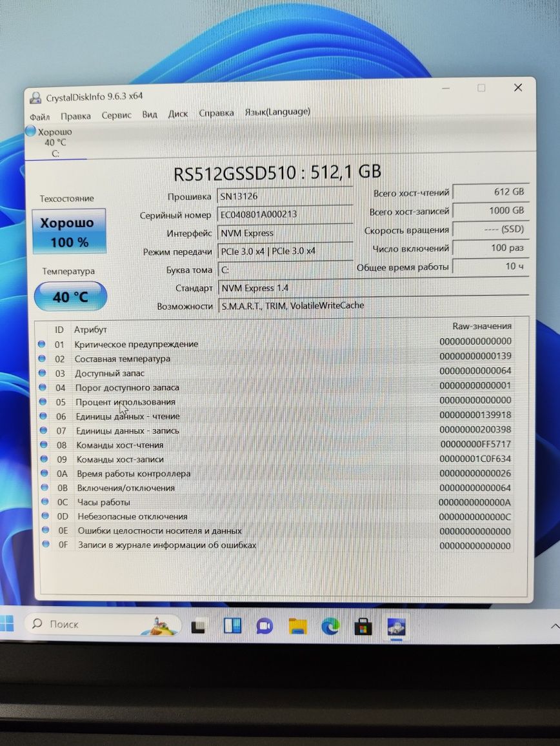Select row 05 Процент использования
This screenshot has width=560, height=746.
click(x=276, y=401)
